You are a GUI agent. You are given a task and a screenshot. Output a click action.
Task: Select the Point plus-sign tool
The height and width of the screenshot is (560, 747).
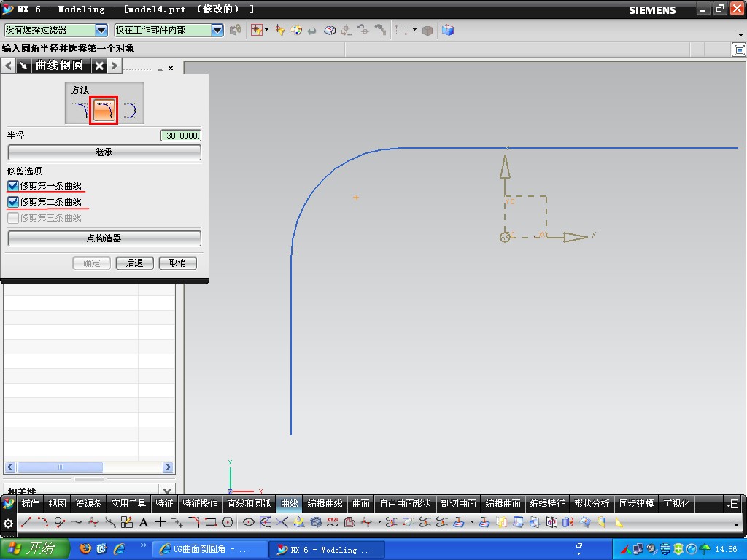pos(160,522)
